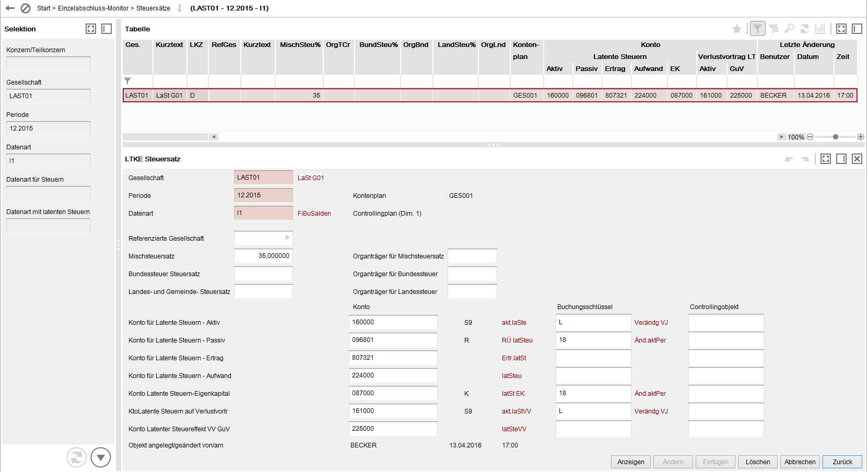Maximize the Tabelle panel
This screenshot has height=472, width=868.
(x=841, y=29)
